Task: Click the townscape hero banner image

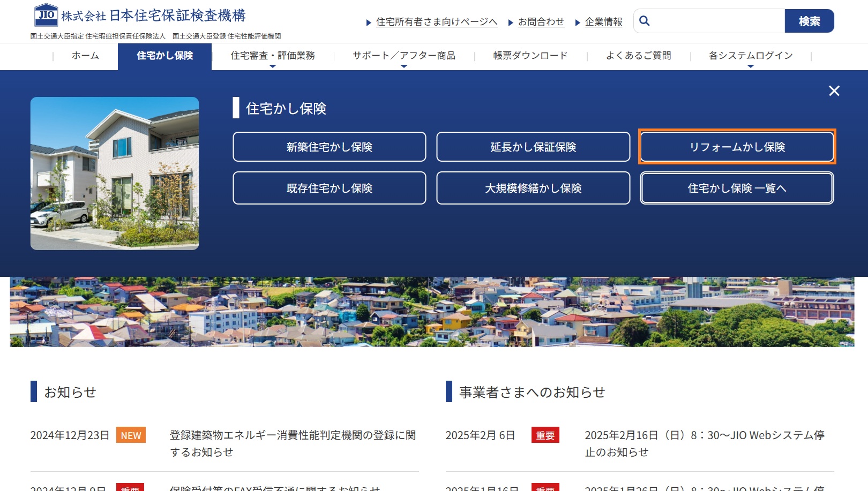Action: (x=432, y=312)
